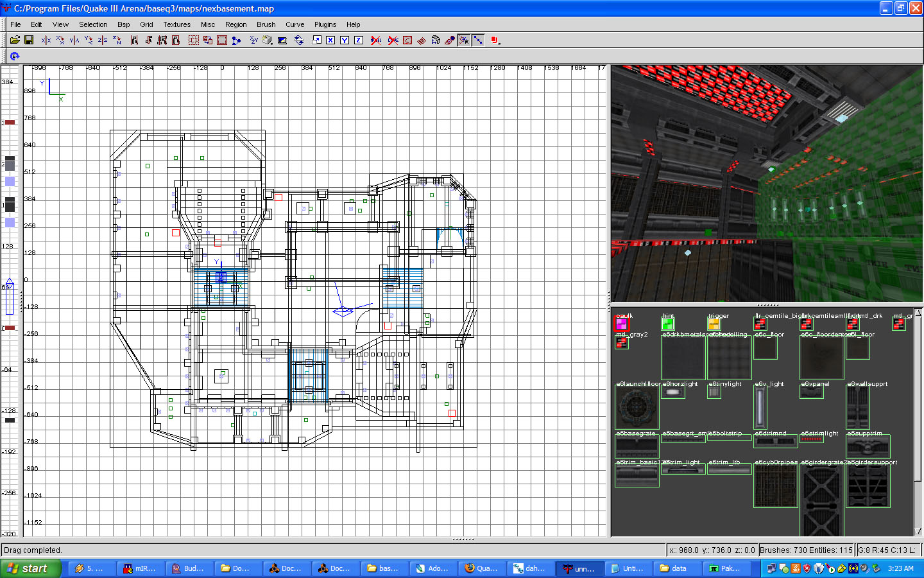Open the Curve menu

(x=295, y=24)
